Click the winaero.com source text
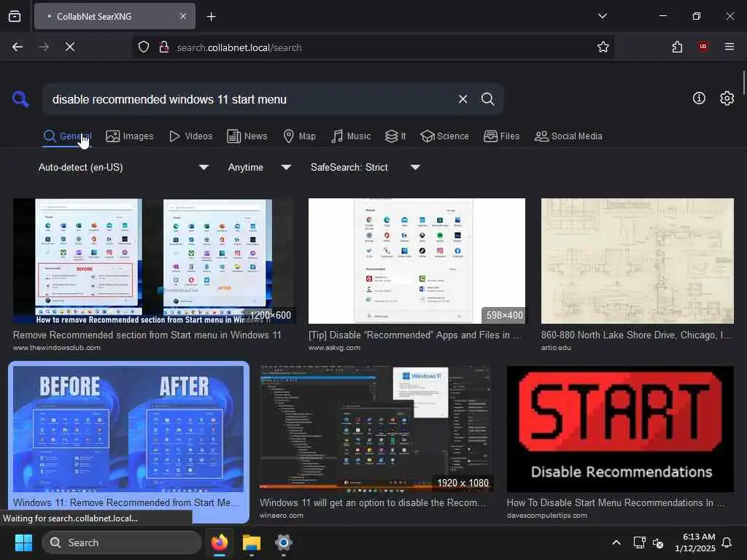The height and width of the screenshot is (560, 747). point(281,516)
